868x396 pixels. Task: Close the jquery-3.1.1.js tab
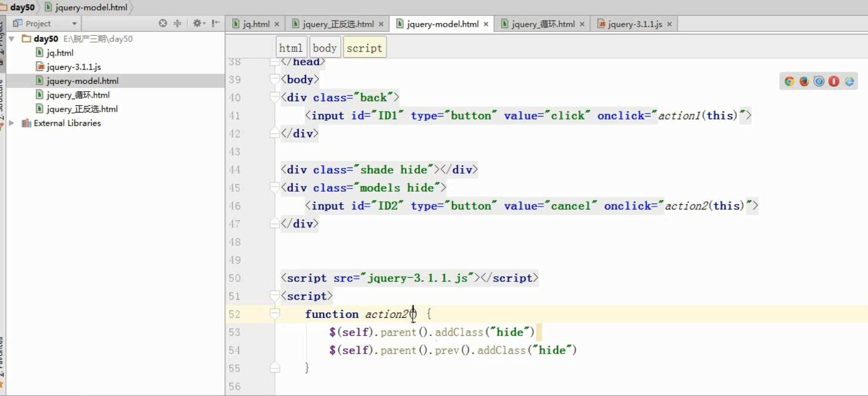(669, 24)
